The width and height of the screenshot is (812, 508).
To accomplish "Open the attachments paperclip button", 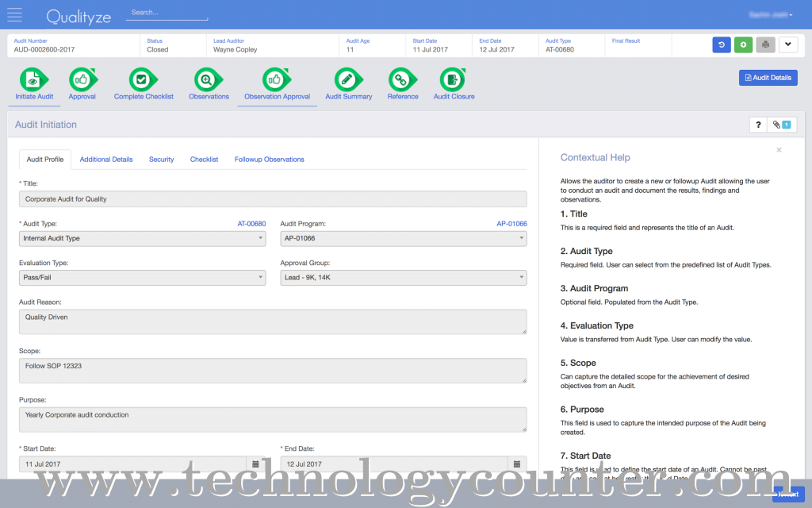I will [x=781, y=125].
